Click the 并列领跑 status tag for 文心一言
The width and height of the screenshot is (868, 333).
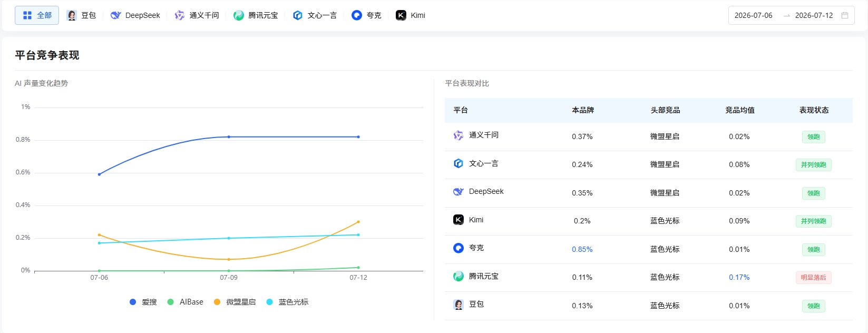pyautogui.click(x=813, y=165)
